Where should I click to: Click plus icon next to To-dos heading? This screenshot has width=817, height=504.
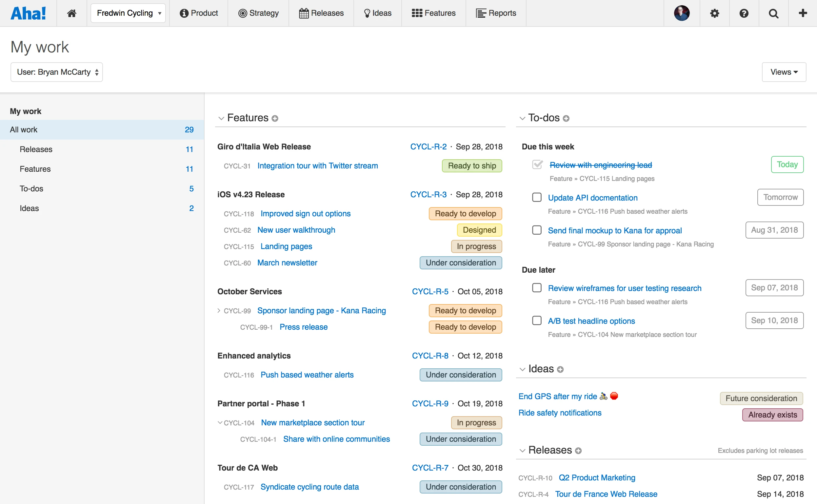[x=566, y=119]
